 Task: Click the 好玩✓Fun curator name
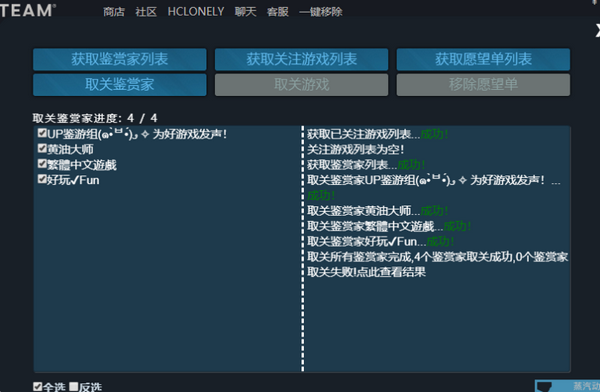coord(73,180)
